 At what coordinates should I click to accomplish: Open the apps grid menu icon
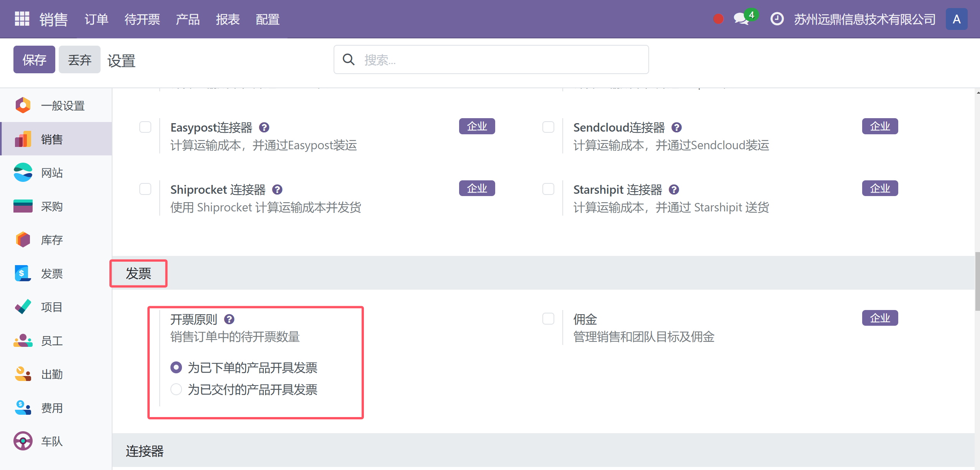click(22, 19)
